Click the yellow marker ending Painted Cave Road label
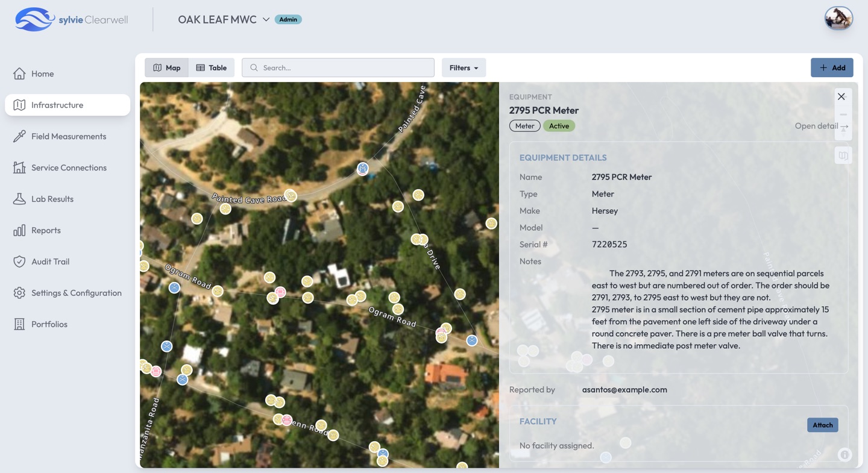 pyautogui.click(x=291, y=195)
